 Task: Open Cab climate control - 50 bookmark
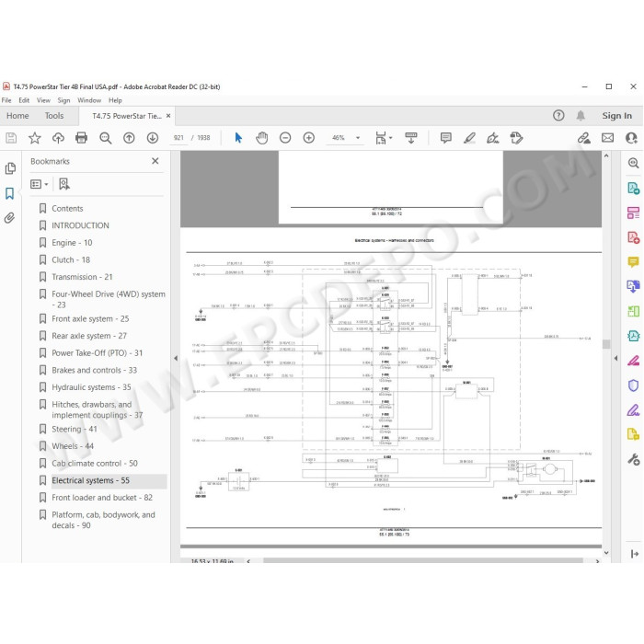[x=95, y=464]
